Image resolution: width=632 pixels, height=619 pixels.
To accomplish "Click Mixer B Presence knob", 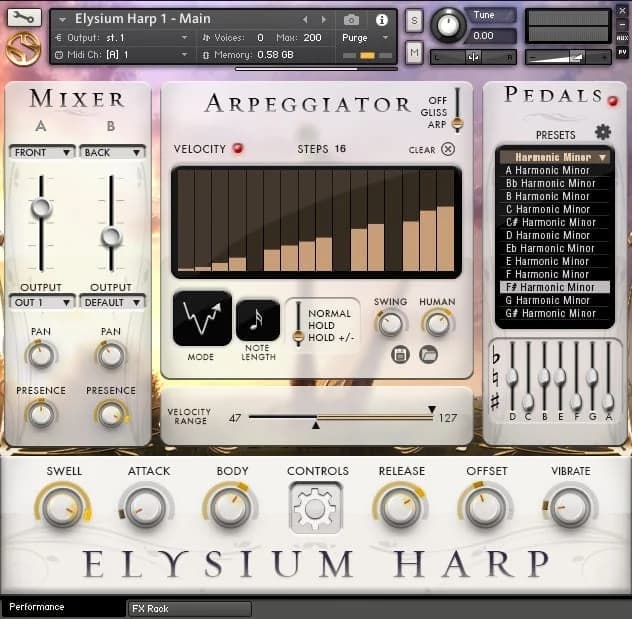I will 110,414.
